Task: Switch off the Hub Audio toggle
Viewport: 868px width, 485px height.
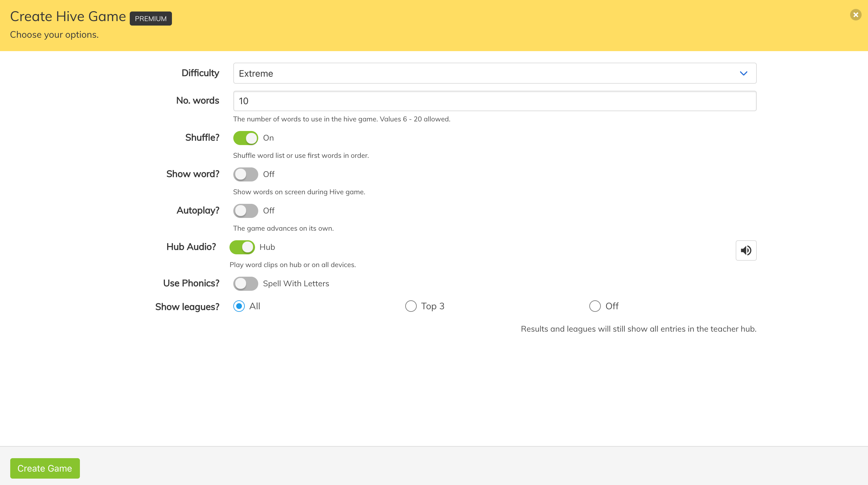Action: click(x=242, y=247)
